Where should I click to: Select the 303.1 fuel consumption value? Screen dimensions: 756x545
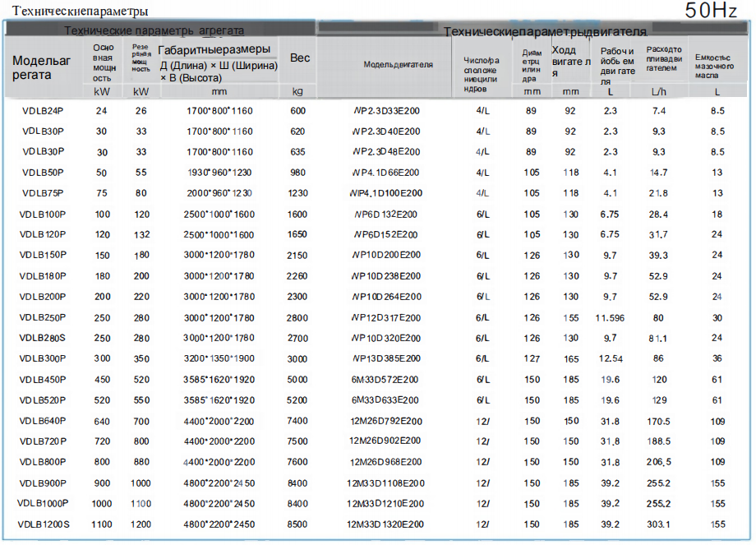(658, 524)
